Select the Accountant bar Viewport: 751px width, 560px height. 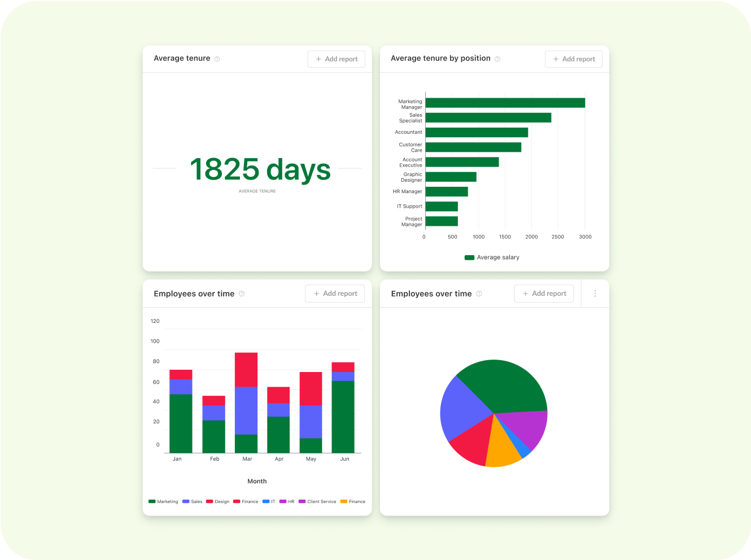[x=477, y=132]
